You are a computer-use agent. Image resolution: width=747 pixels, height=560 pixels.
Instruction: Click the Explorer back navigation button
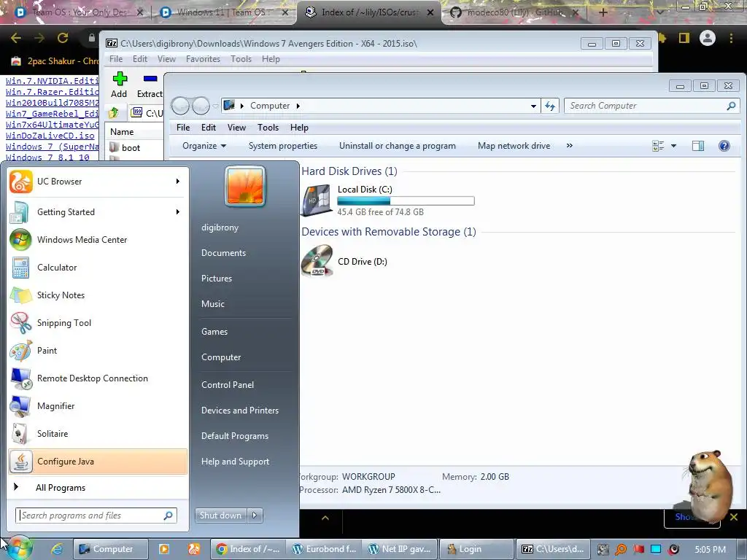click(181, 106)
